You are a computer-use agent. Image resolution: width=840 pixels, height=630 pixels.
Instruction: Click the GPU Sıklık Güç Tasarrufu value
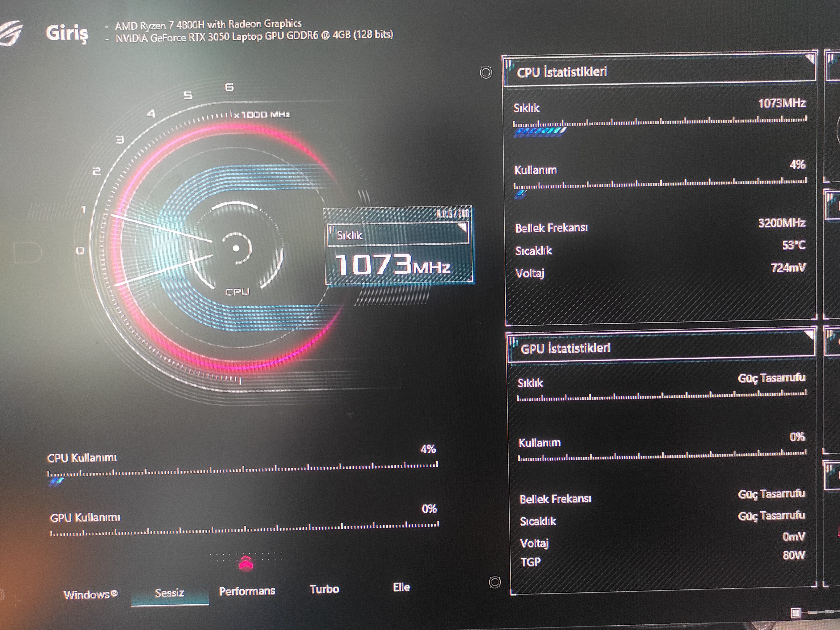click(x=772, y=378)
